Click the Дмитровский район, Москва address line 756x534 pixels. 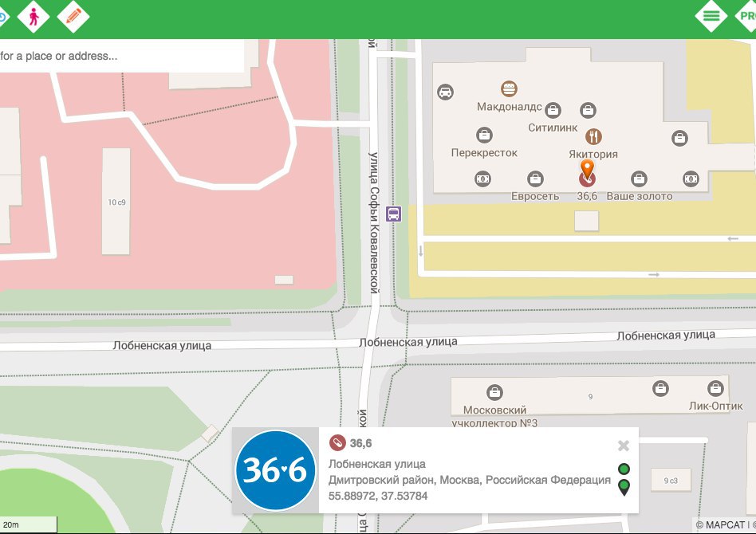point(470,480)
